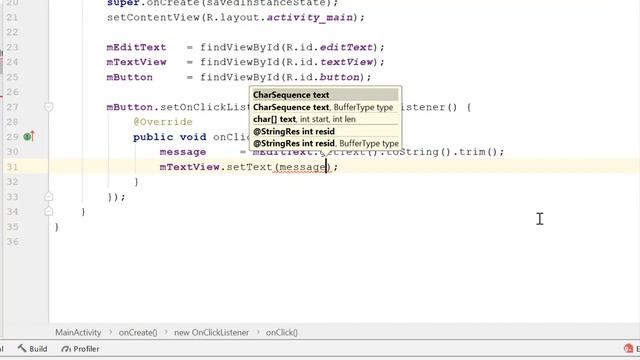640x360 pixels.
Task: Click the red error indicator icon in the status bar
Action: (629, 348)
